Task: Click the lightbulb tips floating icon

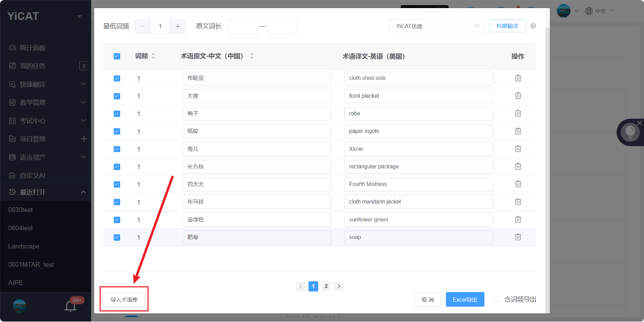Action: [630, 132]
